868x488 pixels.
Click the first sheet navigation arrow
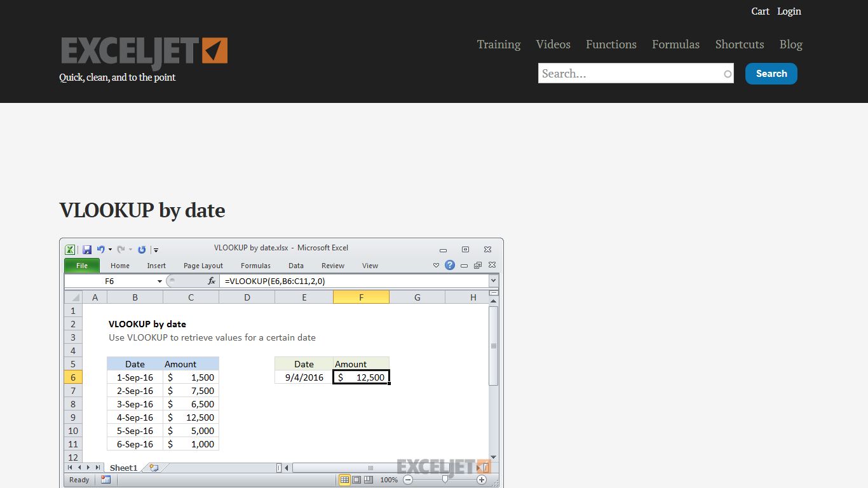[x=71, y=468]
